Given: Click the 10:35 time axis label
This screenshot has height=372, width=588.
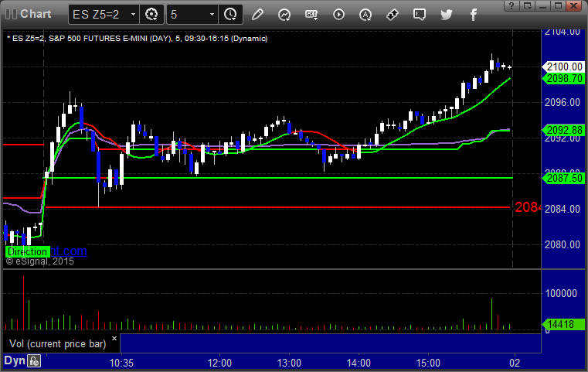Looking at the screenshot, I should [121, 363].
